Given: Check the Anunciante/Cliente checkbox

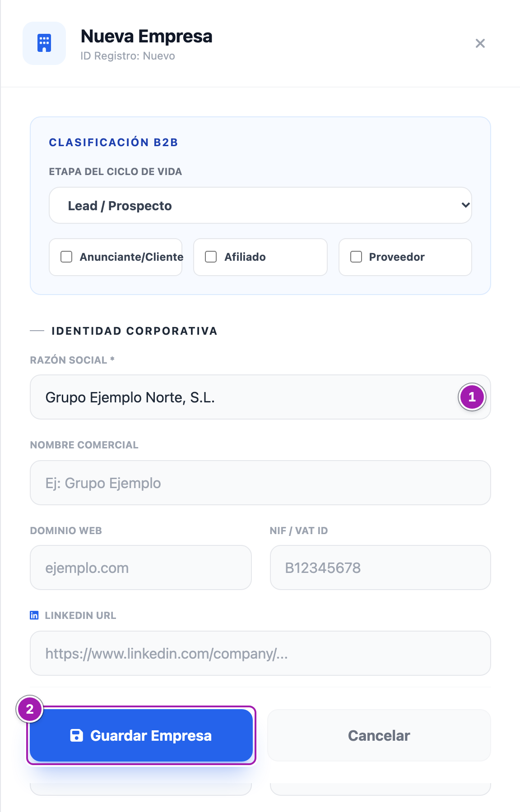Looking at the screenshot, I should click(x=66, y=257).
